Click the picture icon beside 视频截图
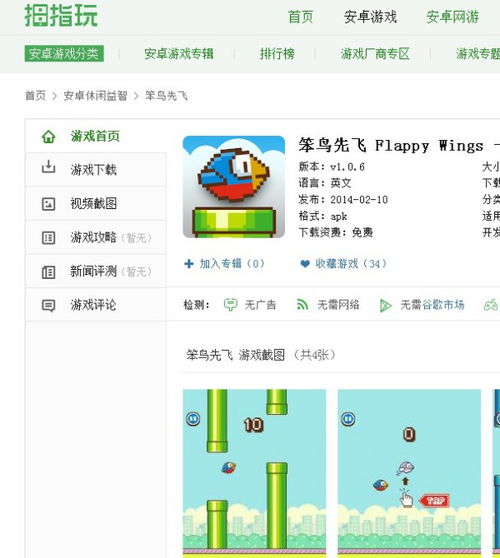Viewport: 500px width, 558px height. [x=48, y=204]
